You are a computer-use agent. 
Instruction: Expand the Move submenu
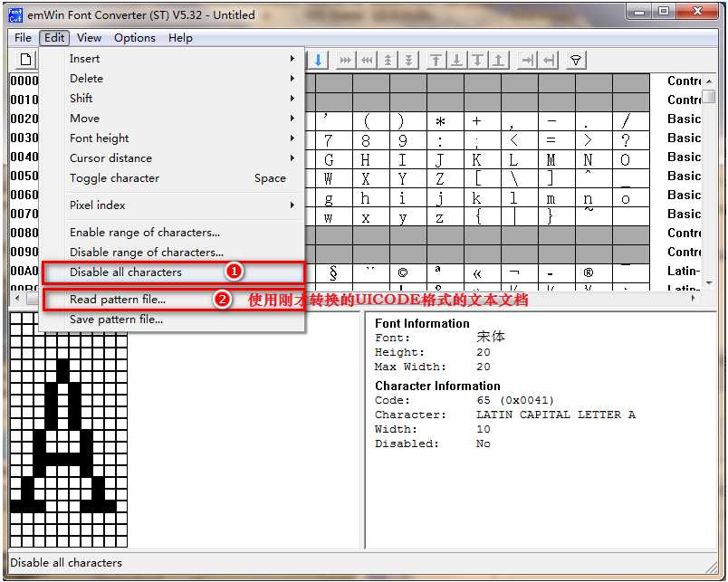tap(173, 119)
